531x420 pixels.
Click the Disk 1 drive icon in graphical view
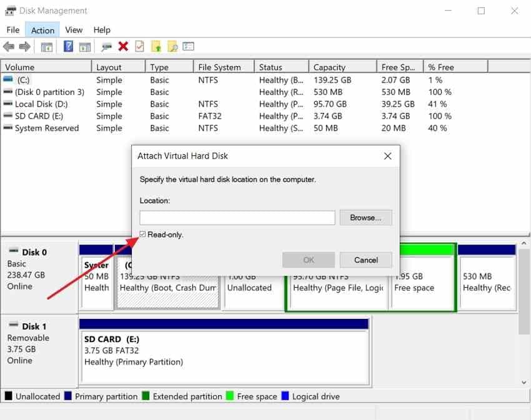coord(14,325)
